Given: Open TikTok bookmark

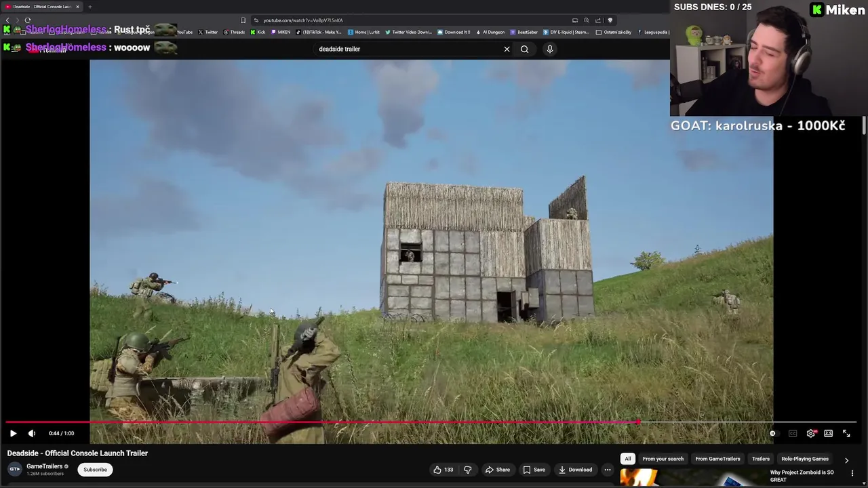Looking at the screenshot, I should tap(319, 32).
